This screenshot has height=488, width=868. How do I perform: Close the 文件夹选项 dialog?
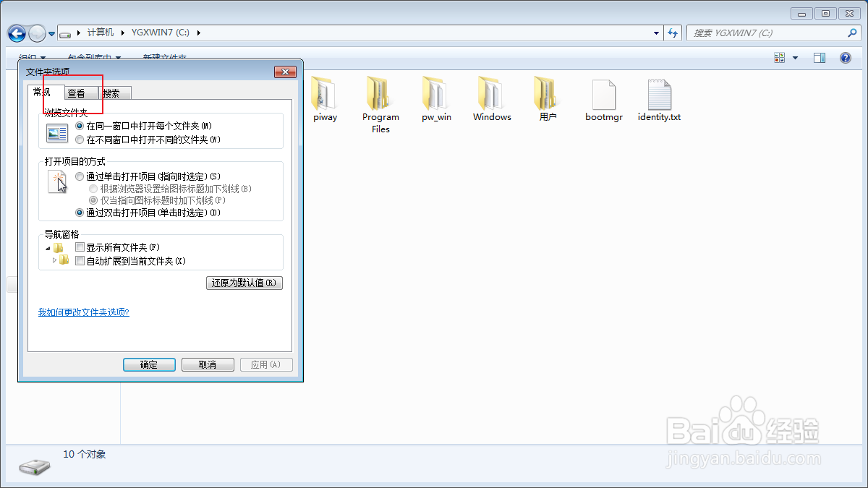tap(286, 72)
